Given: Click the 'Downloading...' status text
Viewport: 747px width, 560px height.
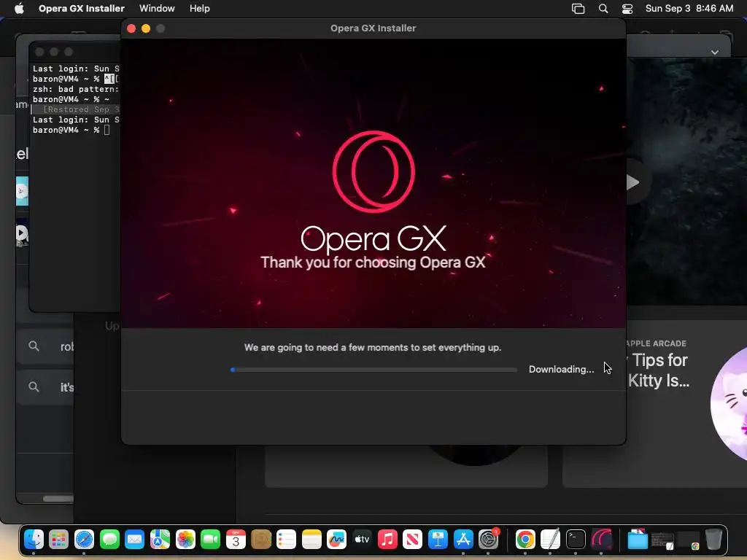Looking at the screenshot, I should tap(561, 369).
